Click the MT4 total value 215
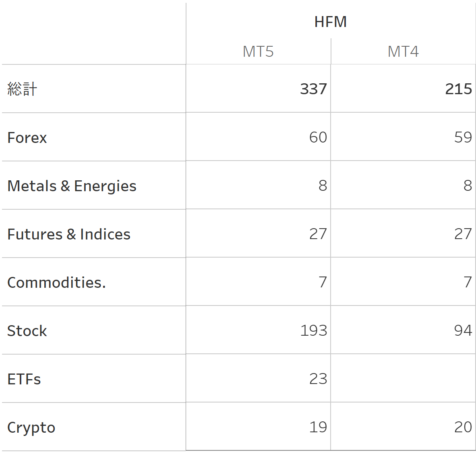The width and height of the screenshot is (476, 452). (x=458, y=89)
